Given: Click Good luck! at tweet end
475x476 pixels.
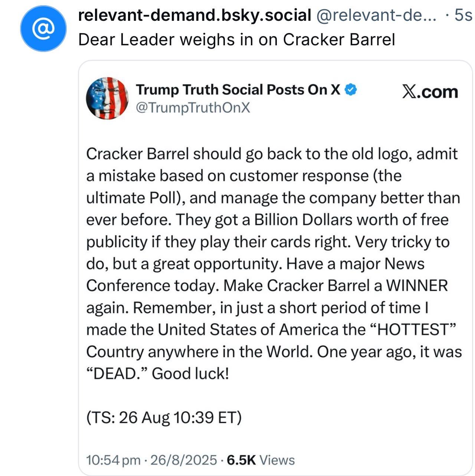Looking at the screenshot, I should point(190,373).
